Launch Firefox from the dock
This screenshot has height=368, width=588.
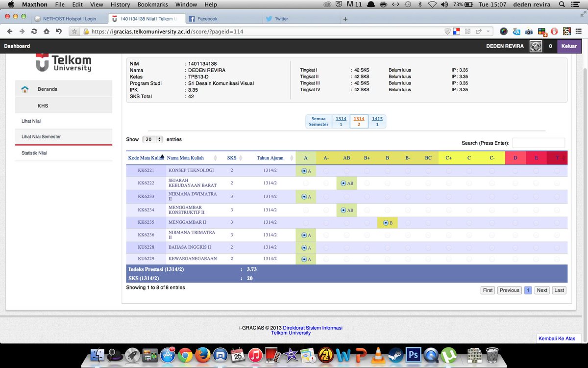tap(202, 355)
